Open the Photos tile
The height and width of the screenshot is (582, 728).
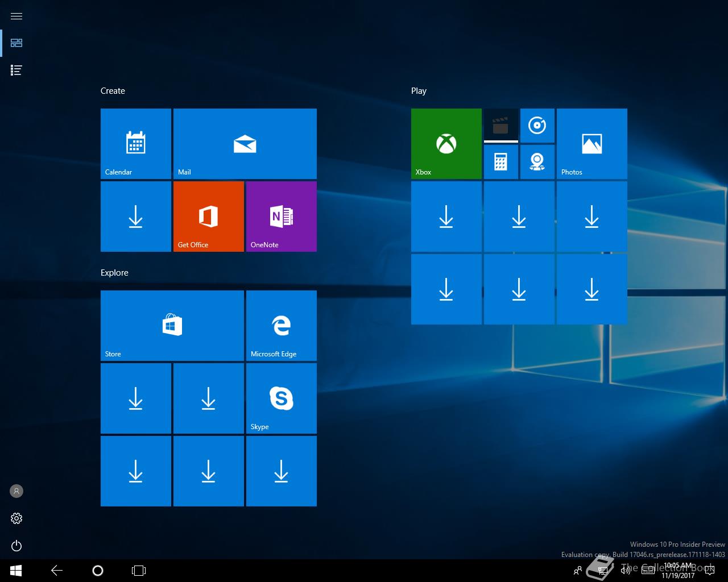[x=592, y=144]
